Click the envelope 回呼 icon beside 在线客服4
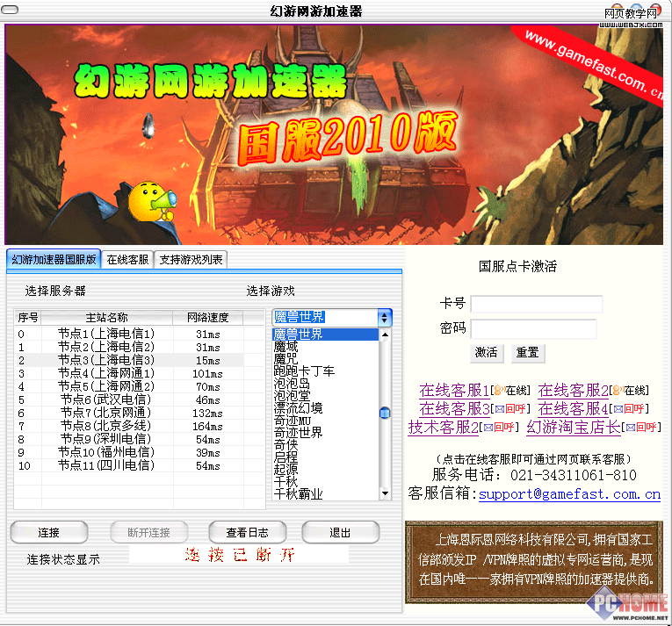The image size is (672, 626). tap(618, 409)
